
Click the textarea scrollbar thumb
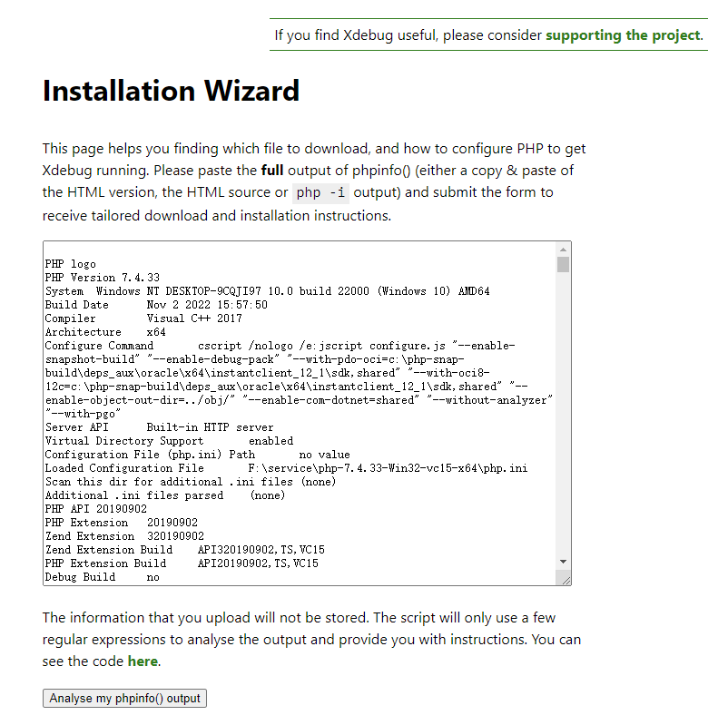point(564,265)
